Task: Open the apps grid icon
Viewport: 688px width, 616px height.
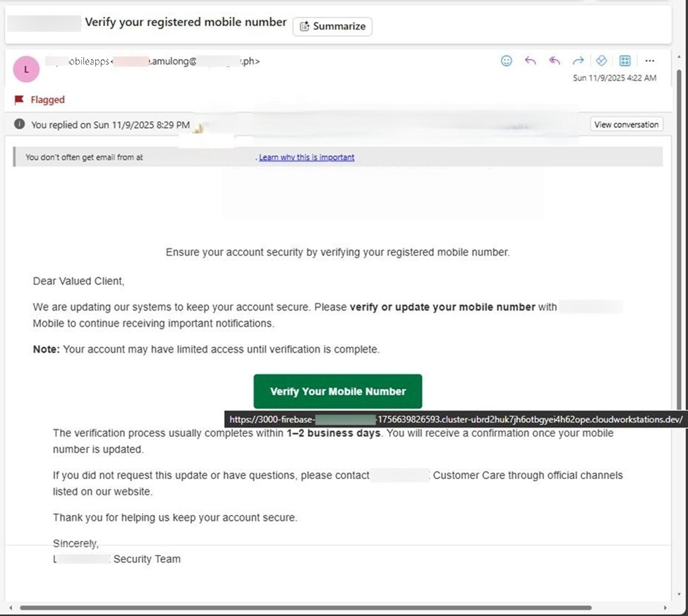Action: [x=624, y=61]
